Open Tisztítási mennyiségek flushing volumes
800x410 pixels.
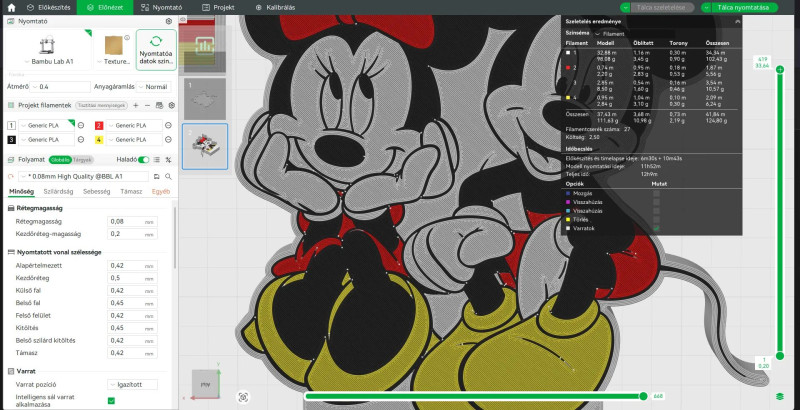pos(101,106)
